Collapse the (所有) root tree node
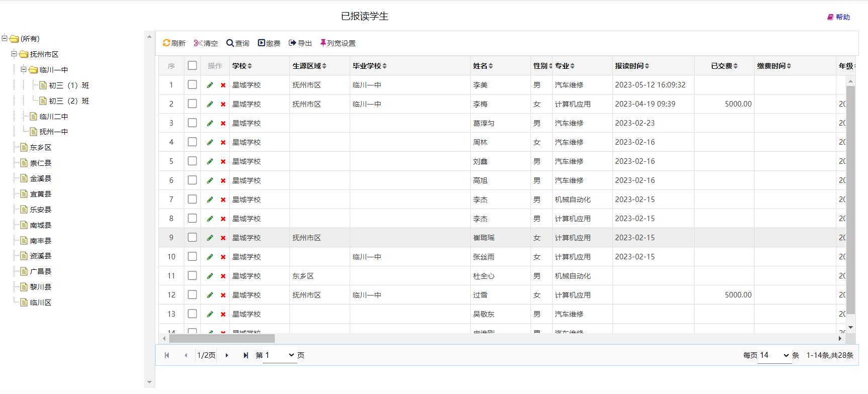This screenshot has height=394, width=868. pyautogui.click(x=5, y=38)
